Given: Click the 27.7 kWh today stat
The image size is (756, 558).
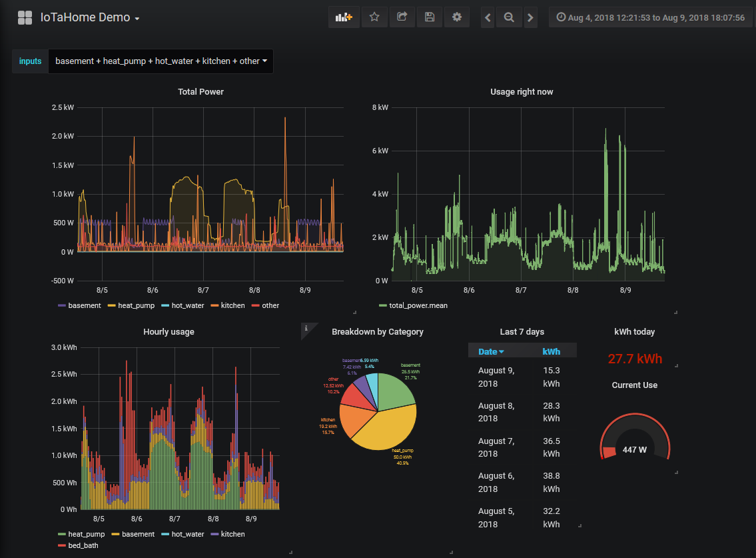Looking at the screenshot, I should point(634,358).
